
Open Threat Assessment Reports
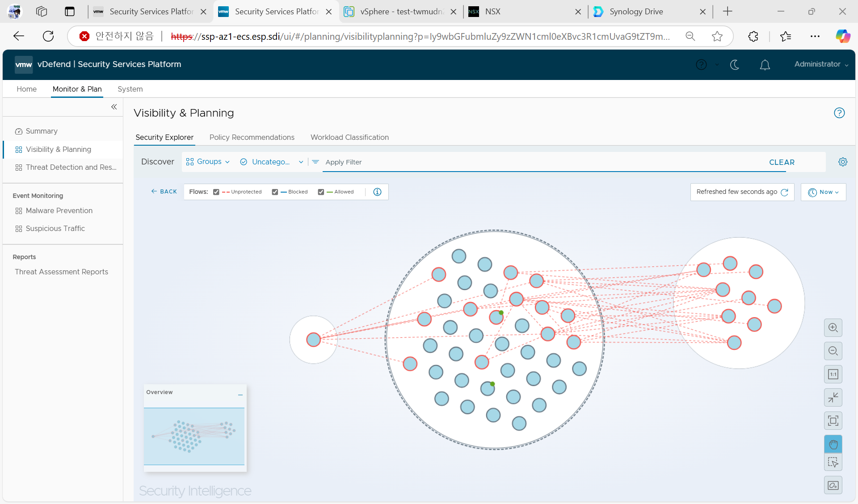tap(63, 272)
